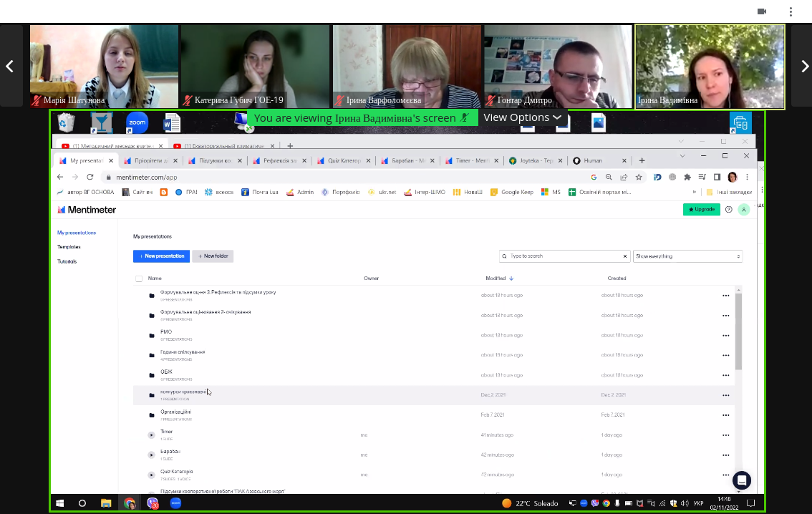The height and width of the screenshot is (514, 812).
Task: Open the Intercom chat bubble icon
Action: [x=741, y=480]
